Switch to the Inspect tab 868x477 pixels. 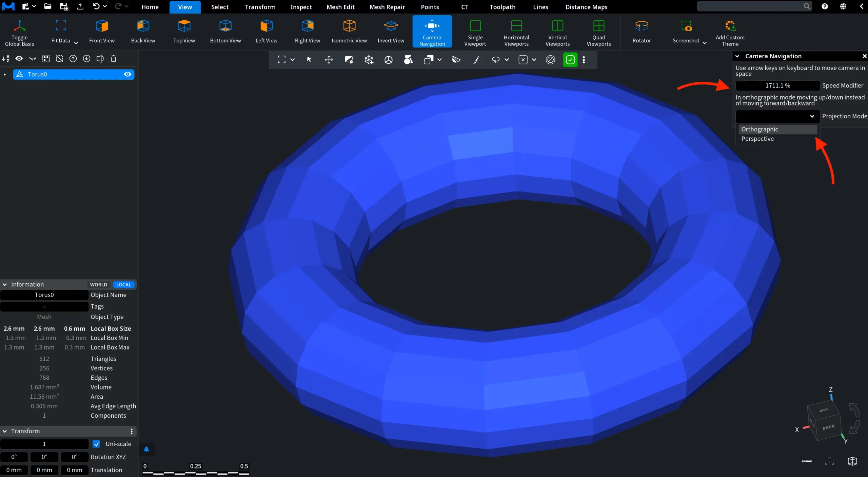coord(301,7)
